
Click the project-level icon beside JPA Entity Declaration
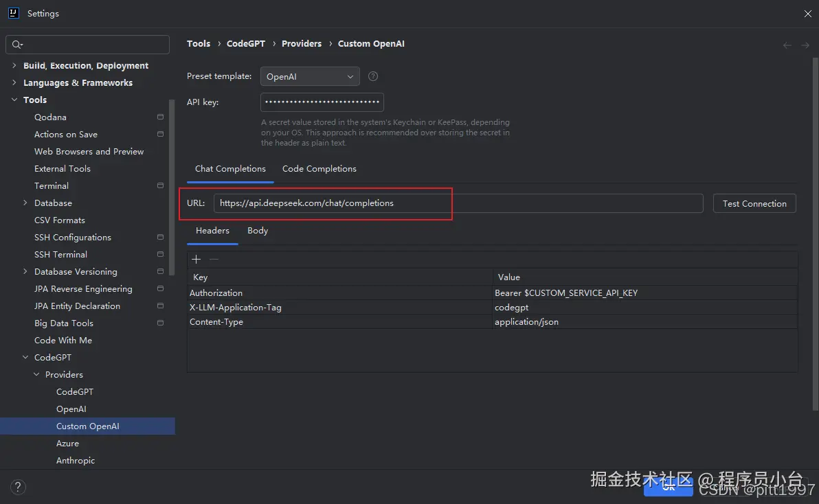[x=160, y=306]
